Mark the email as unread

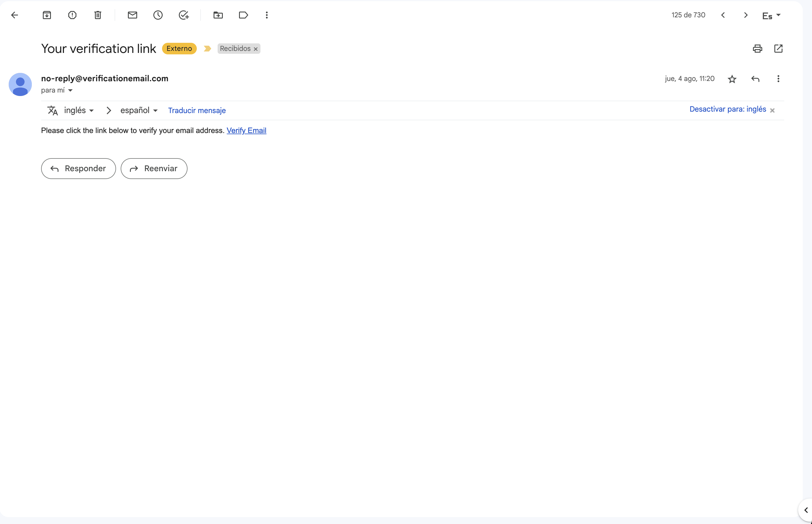coord(133,15)
